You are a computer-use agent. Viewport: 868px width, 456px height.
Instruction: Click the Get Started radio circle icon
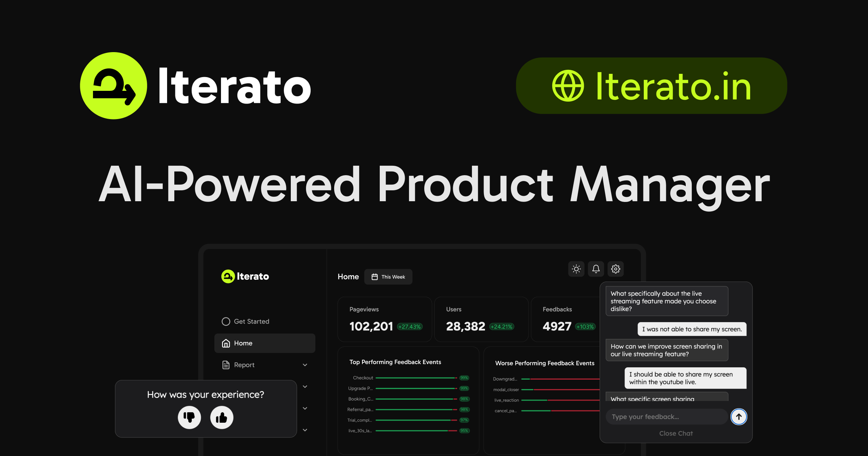point(226,321)
